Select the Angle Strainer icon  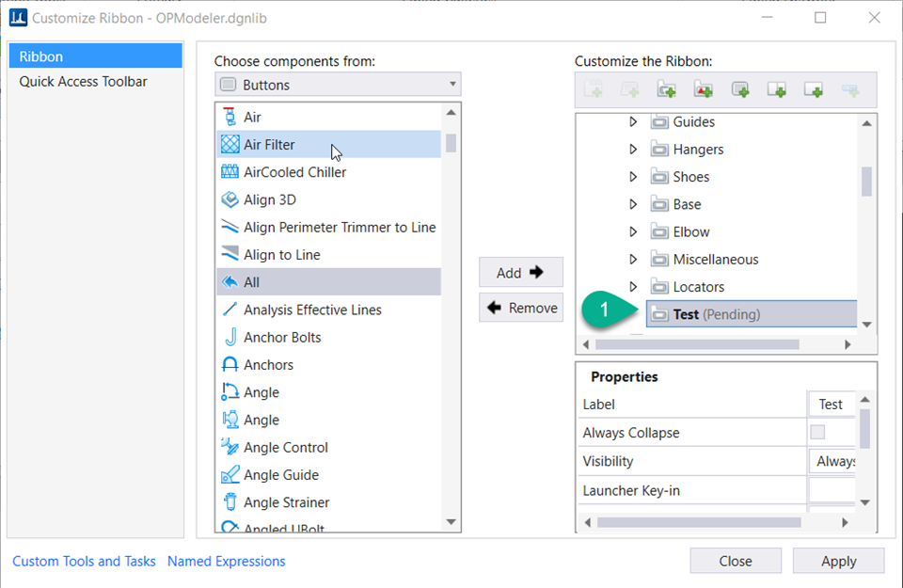230,502
